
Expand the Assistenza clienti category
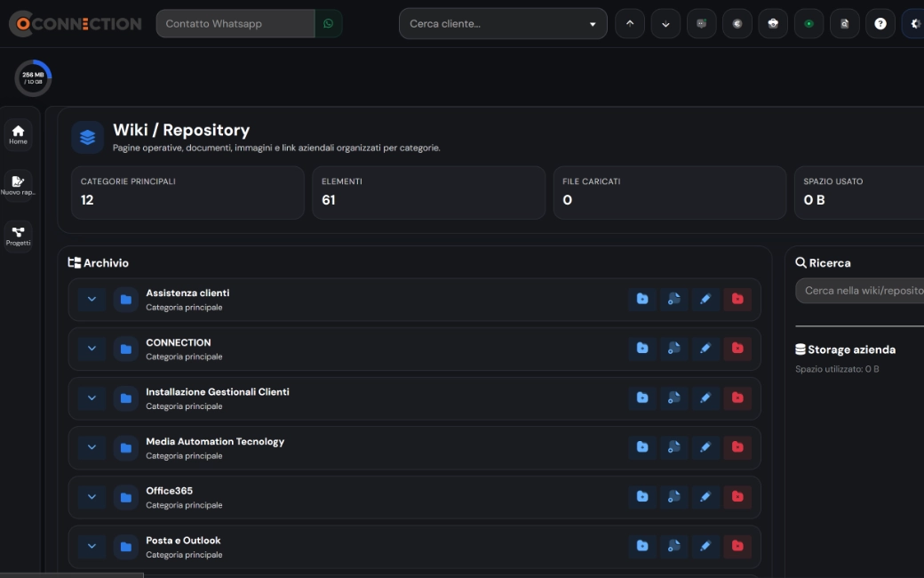92,300
